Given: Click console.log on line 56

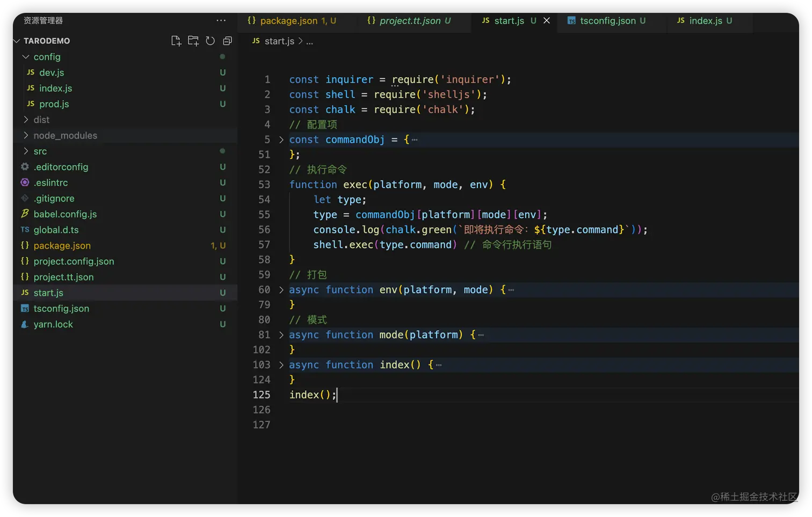Looking at the screenshot, I should pyautogui.click(x=346, y=230).
